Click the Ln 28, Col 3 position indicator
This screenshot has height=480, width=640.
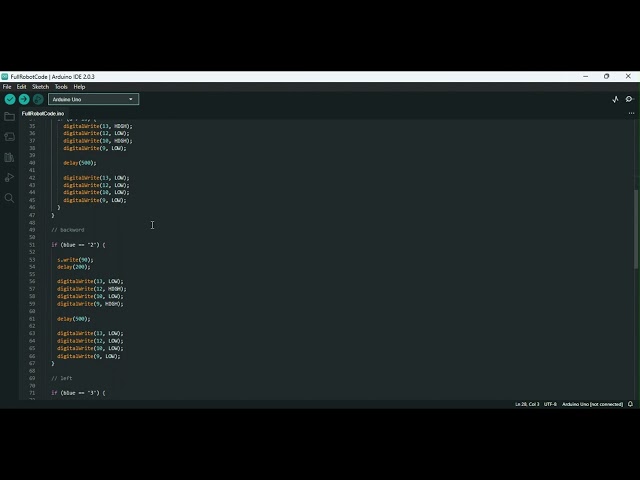click(x=527, y=404)
